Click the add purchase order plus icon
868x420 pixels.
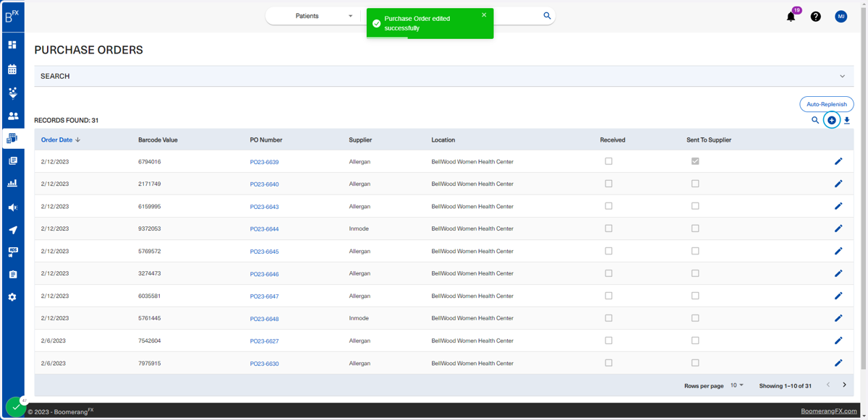click(832, 121)
